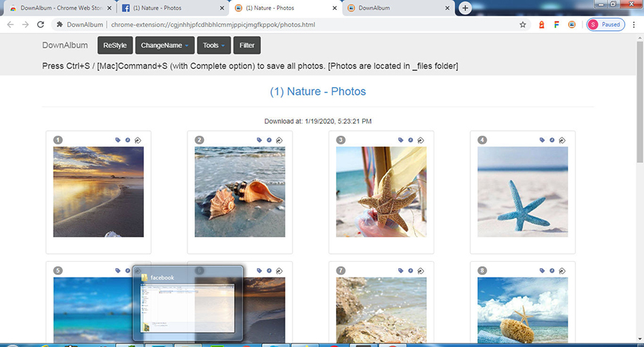Image resolution: width=644 pixels, height=347 pixels.
Task: Open the sponge and starfish photo 8
Action: point(523,310)
